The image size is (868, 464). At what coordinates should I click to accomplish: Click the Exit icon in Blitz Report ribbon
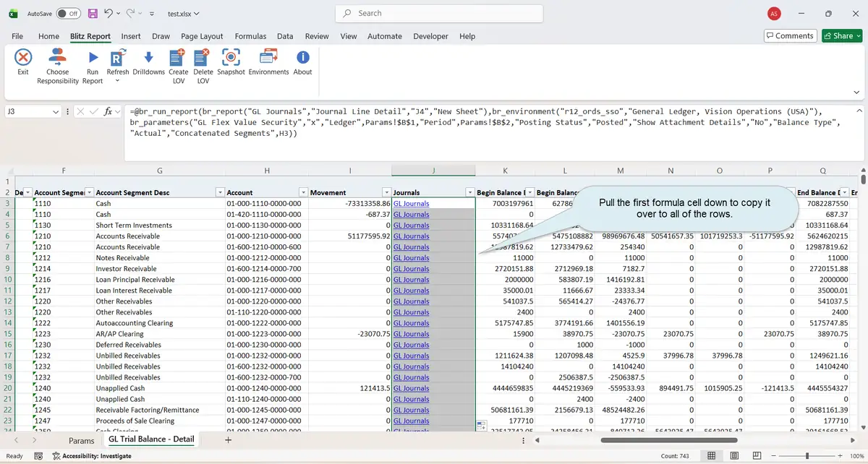click(23, 58)
